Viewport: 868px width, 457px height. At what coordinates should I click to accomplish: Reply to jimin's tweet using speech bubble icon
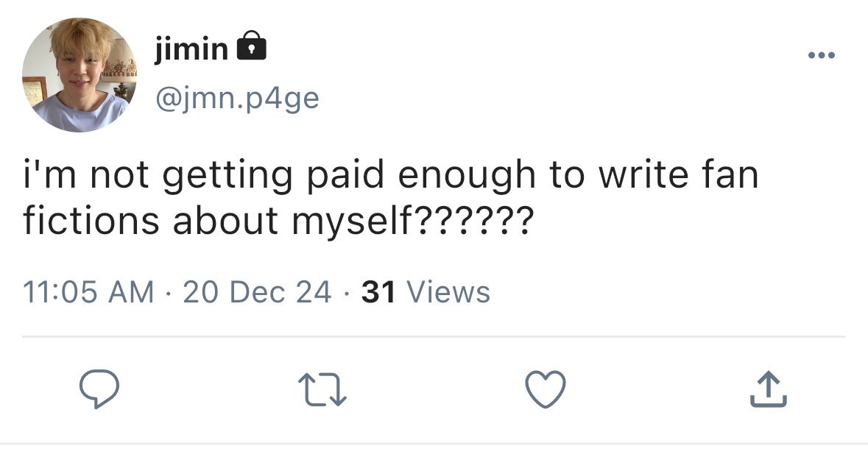[99, 389]
